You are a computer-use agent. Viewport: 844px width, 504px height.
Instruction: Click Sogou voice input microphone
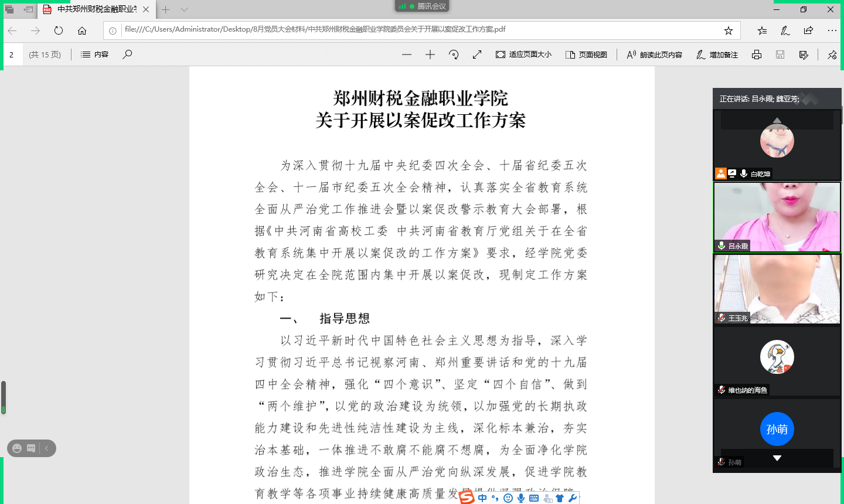521,498
